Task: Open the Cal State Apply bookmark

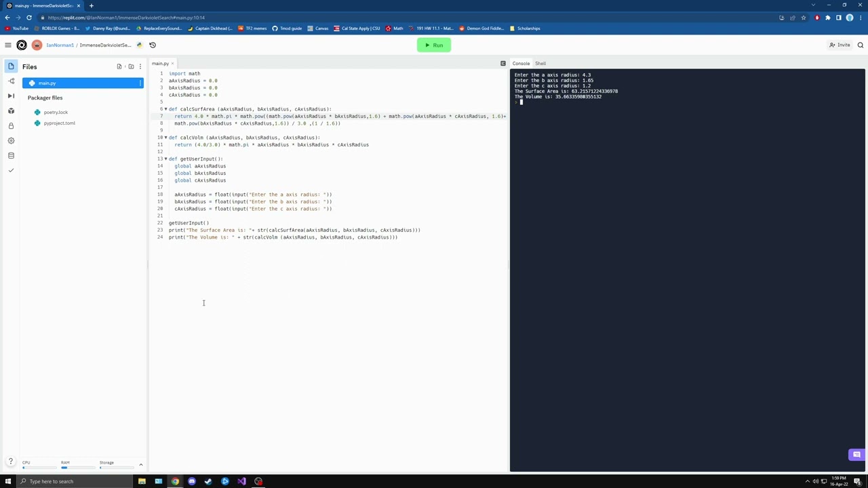Action: pyautogui.click(x=357, y=28)
